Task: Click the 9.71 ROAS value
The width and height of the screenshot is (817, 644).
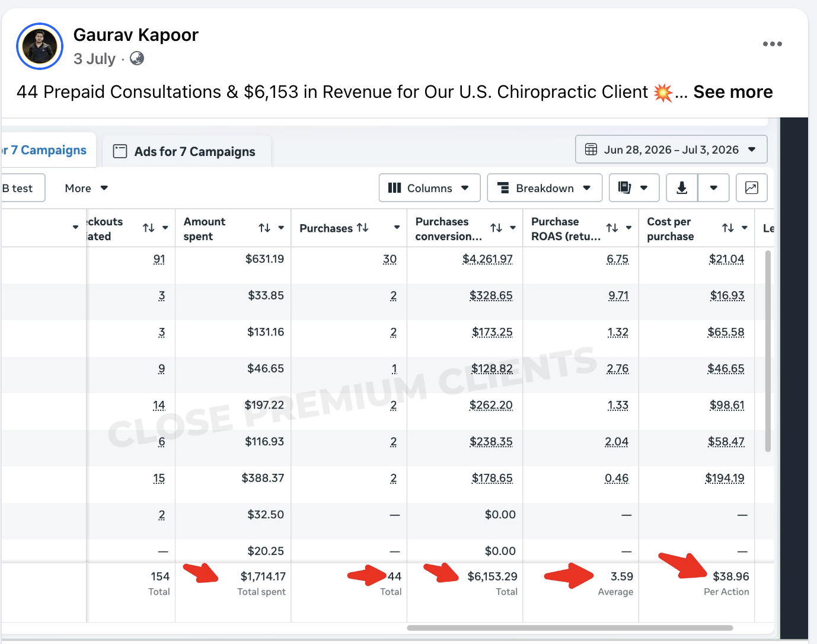Action: [618, 295]
